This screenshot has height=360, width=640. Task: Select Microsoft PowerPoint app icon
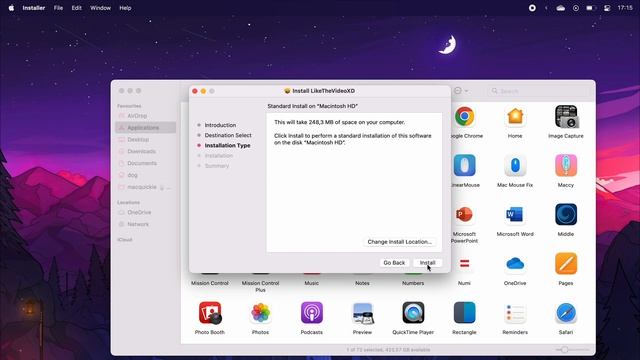point(464,214)
